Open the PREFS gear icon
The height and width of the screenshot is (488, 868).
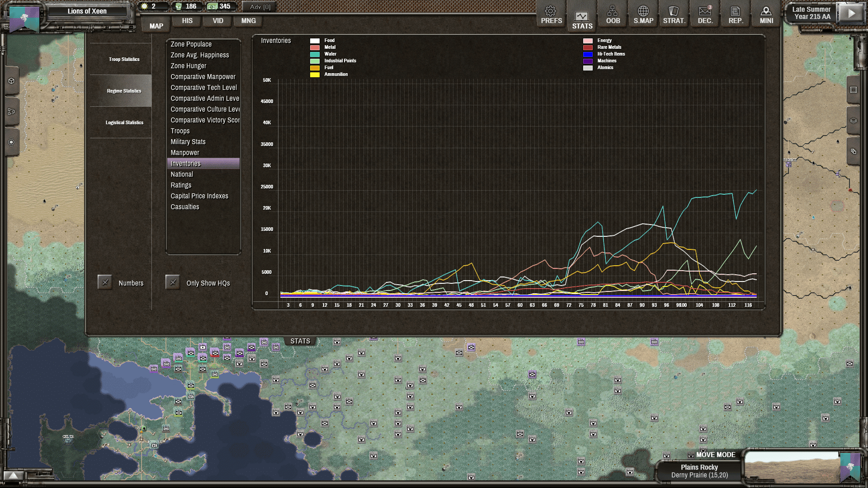(551, 14)
